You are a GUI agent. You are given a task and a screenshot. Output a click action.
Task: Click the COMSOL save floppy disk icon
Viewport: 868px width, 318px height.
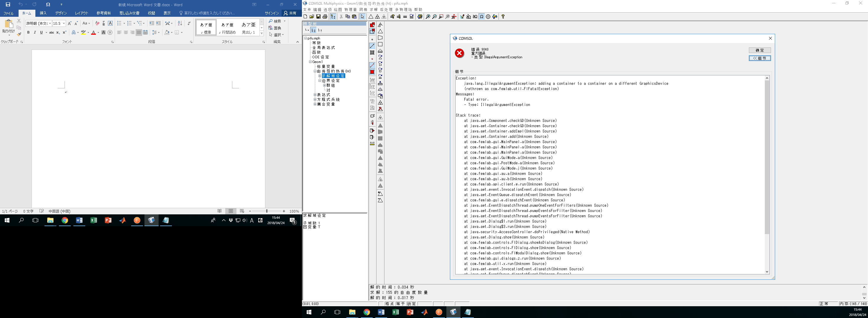coord(318,16)
